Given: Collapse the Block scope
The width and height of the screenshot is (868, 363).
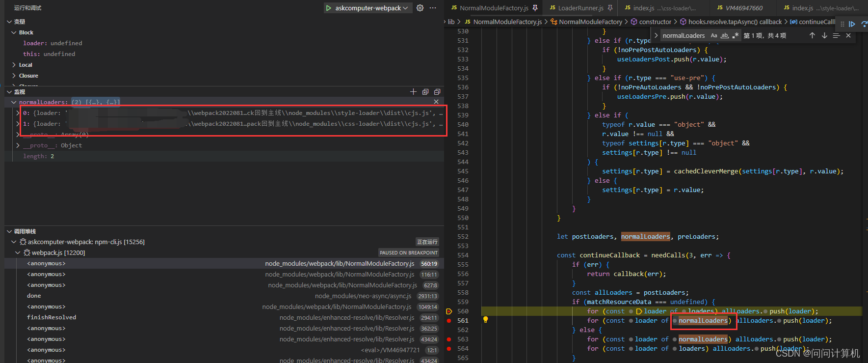Looking at the screenshot, I should click(x=14, y=32).
